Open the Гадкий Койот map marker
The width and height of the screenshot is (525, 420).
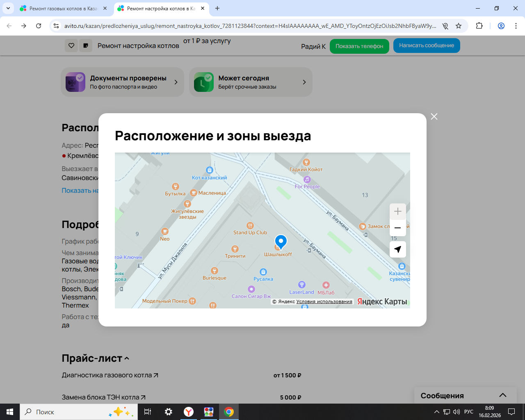point(306,162)
